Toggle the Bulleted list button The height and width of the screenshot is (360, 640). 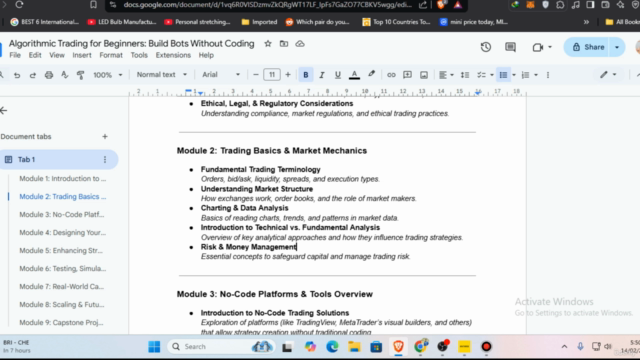(x=503, y=75)
